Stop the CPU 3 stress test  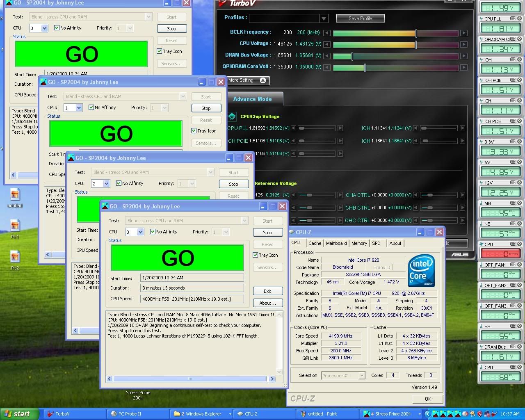[x=267, y=233]
